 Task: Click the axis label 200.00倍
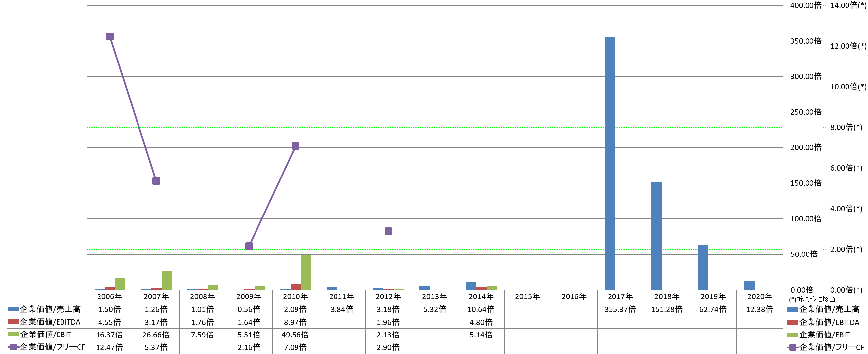(x=806, y=147)
